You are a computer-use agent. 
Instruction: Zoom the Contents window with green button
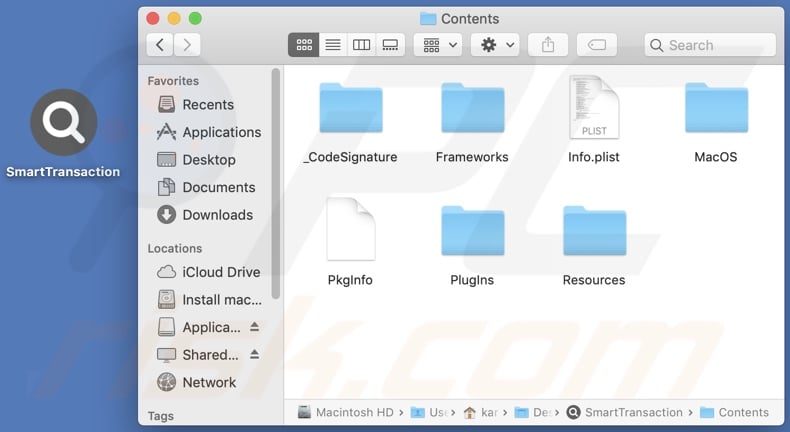point(195,19)
